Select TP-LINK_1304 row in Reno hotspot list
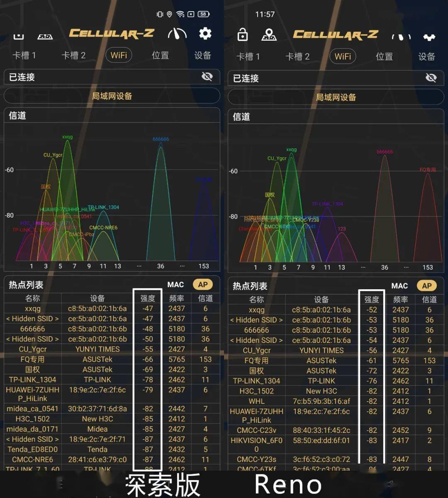 tap(336, 381)
